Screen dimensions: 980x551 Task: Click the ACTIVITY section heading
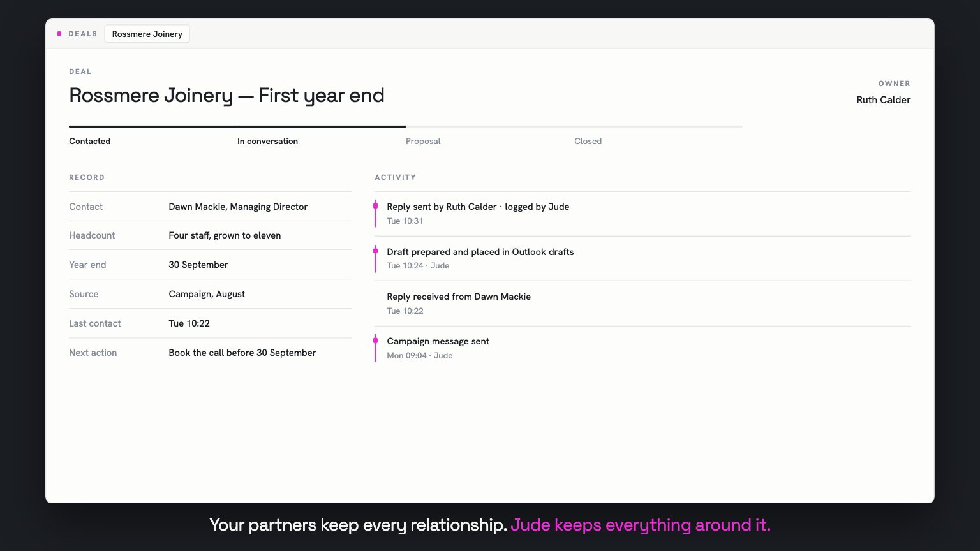(x=396, y=177)
